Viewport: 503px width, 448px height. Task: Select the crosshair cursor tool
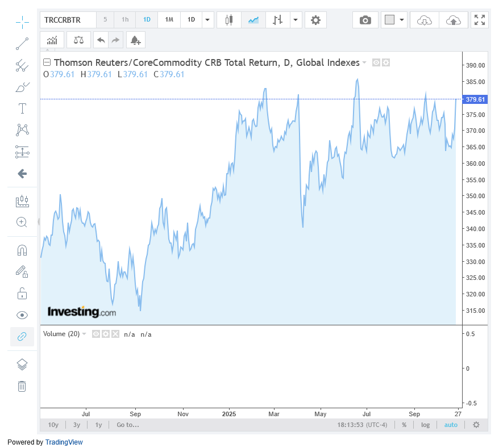(x=22, y=23)
